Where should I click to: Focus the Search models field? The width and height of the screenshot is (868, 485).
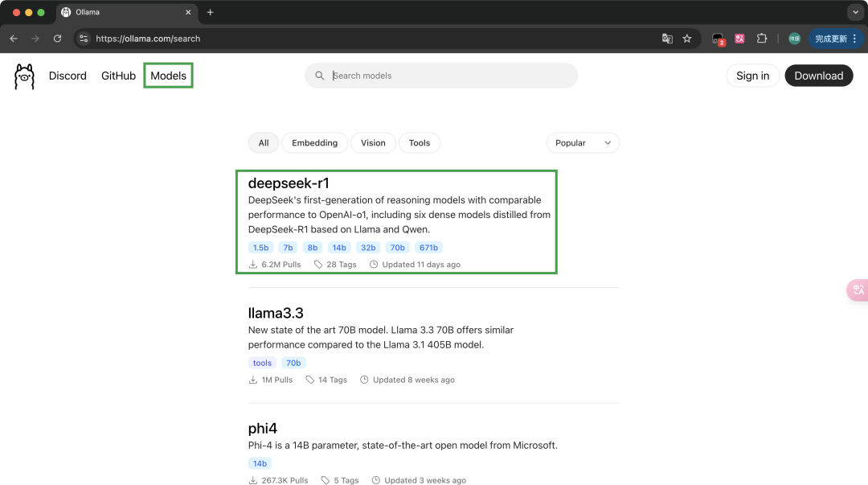pos(441,76)
